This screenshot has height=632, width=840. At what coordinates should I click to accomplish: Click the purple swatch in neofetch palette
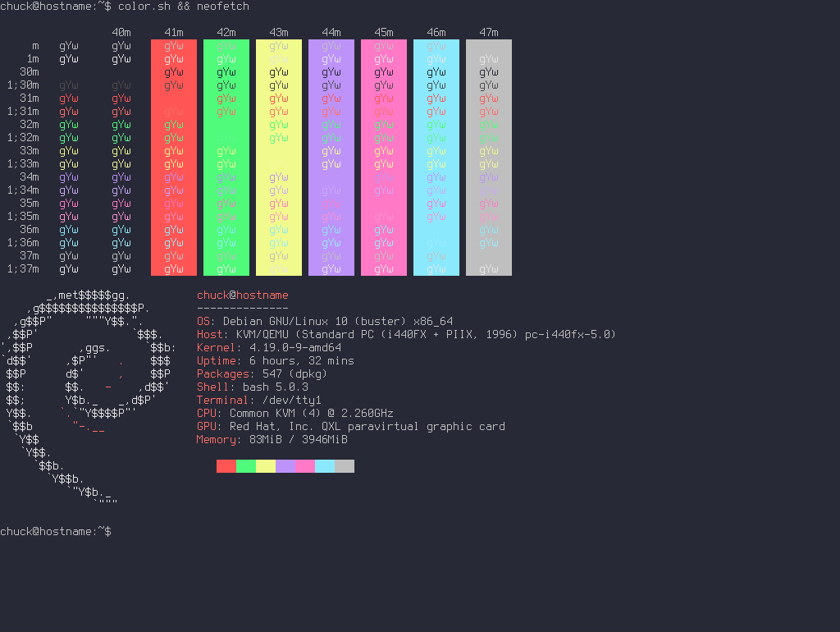[285, 466]
